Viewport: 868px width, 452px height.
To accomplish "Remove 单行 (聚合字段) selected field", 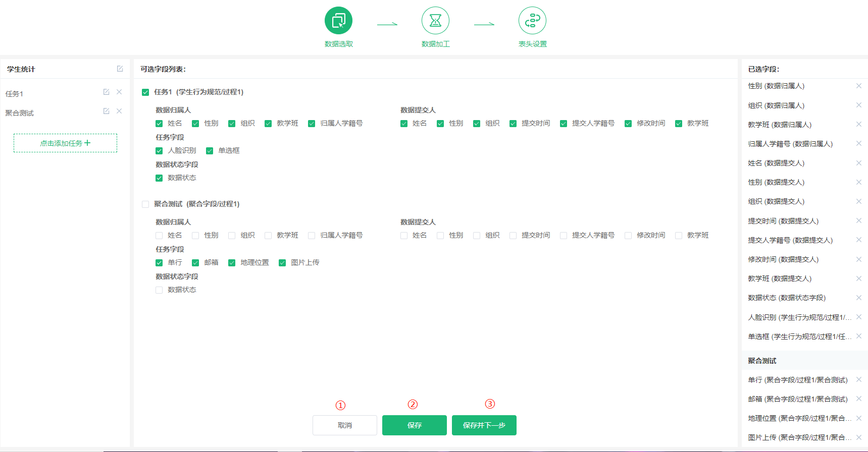I will [858, 379].
